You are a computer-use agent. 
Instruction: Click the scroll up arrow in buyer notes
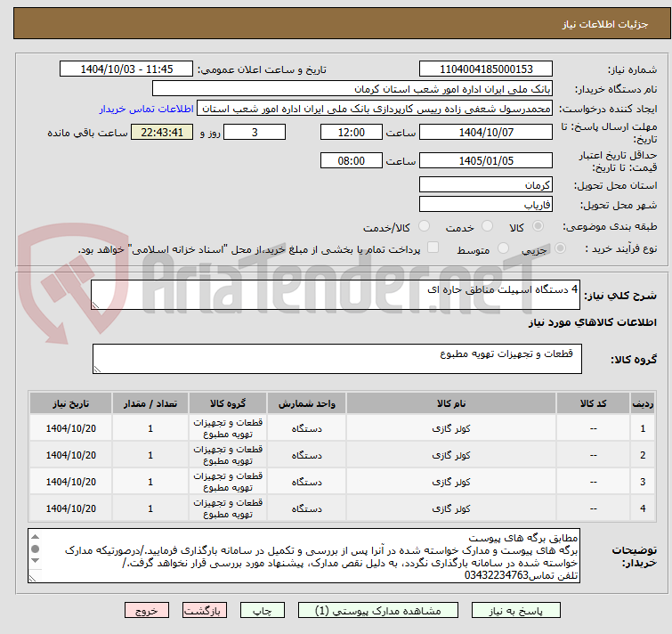click(36, 537)
